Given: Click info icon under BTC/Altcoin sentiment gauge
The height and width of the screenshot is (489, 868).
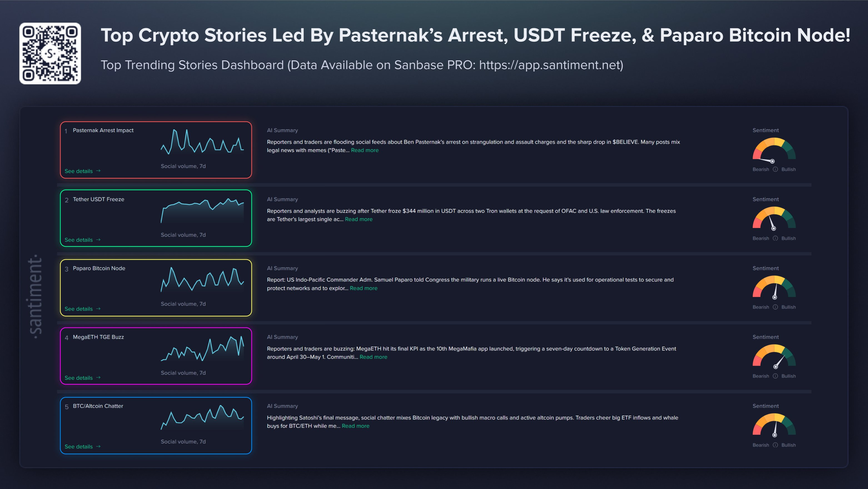Looking at the screenshot, I should click(x=775, y=445).
